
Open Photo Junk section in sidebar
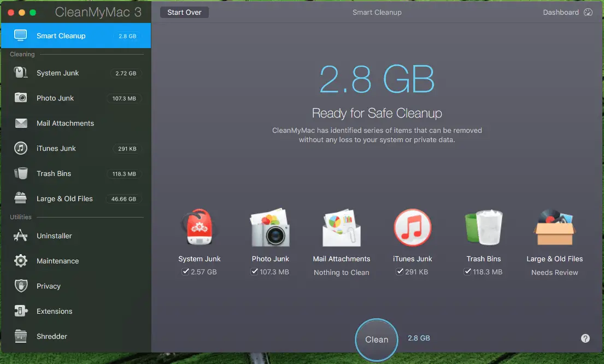(76, 98)
